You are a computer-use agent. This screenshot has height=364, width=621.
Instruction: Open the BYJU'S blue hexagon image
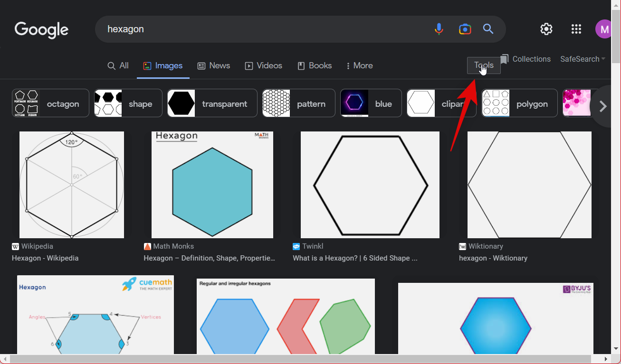point(496,318)
